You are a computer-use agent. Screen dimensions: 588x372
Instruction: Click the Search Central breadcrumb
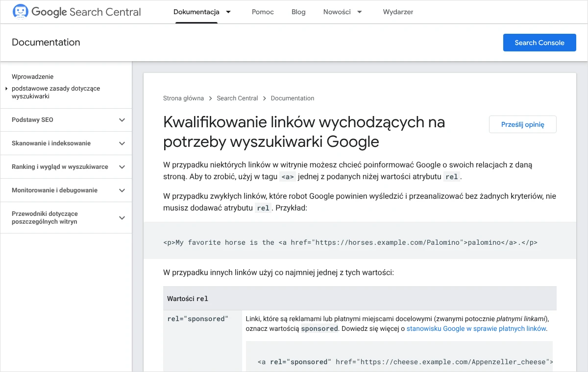click(x=237, y=98)
